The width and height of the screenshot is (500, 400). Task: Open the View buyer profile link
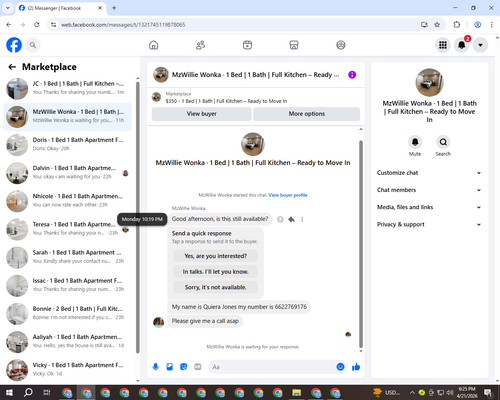click(288, 195)
